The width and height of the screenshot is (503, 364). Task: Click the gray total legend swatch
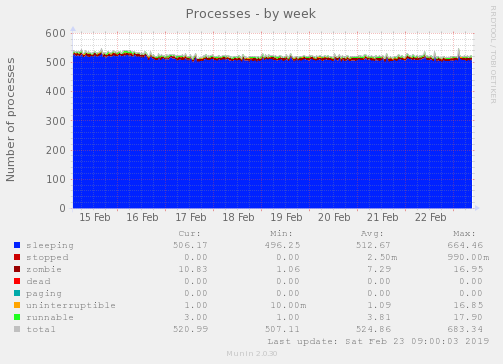coord(17,329)
